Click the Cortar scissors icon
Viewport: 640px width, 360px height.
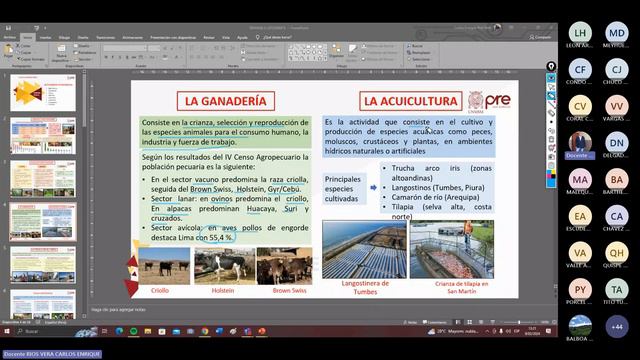point(18,46)
